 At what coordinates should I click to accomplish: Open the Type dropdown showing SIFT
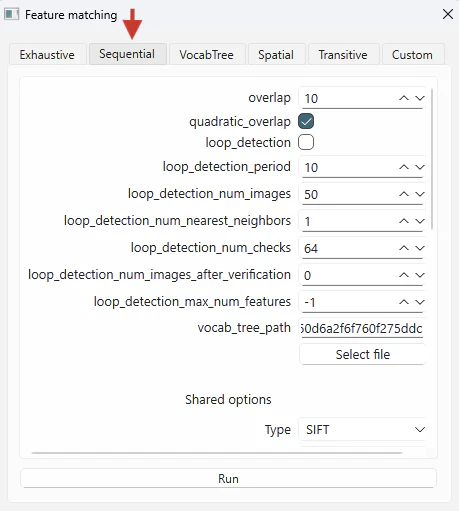(362, 430)
